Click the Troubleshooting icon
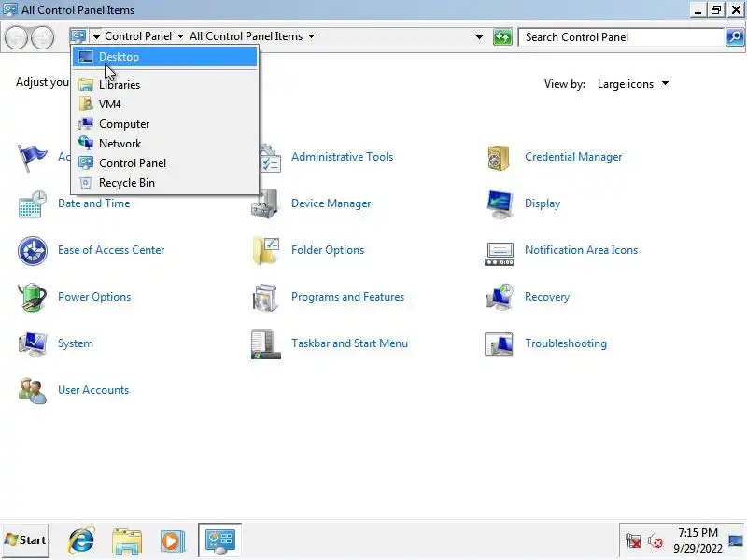Viewport: 747px width, 560px height. pos(499,343)
